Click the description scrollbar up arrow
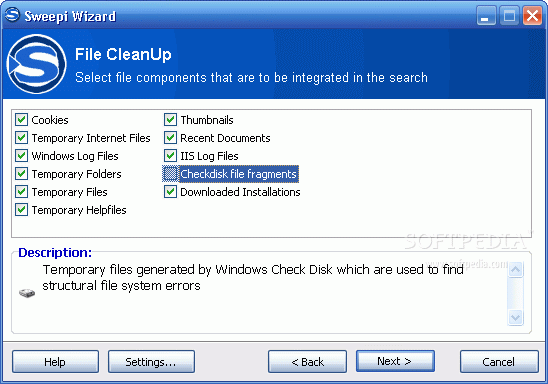Viewport: 548px width, 384px height. (x=516, y=269)
